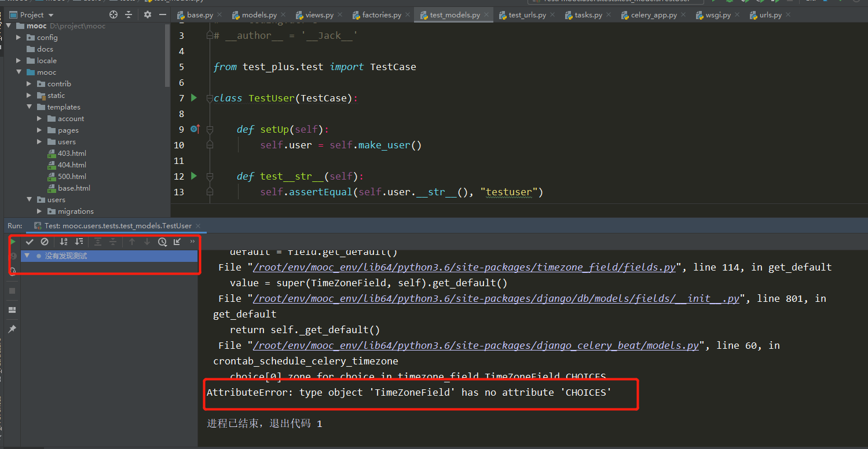Run test__str__ from gutter arrow
The image size is (868, 449).
pos(194,176)
